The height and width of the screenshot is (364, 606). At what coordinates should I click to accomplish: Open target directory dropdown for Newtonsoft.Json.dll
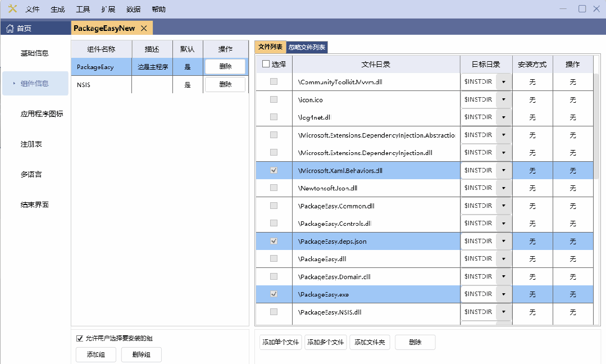pos(504,188)
